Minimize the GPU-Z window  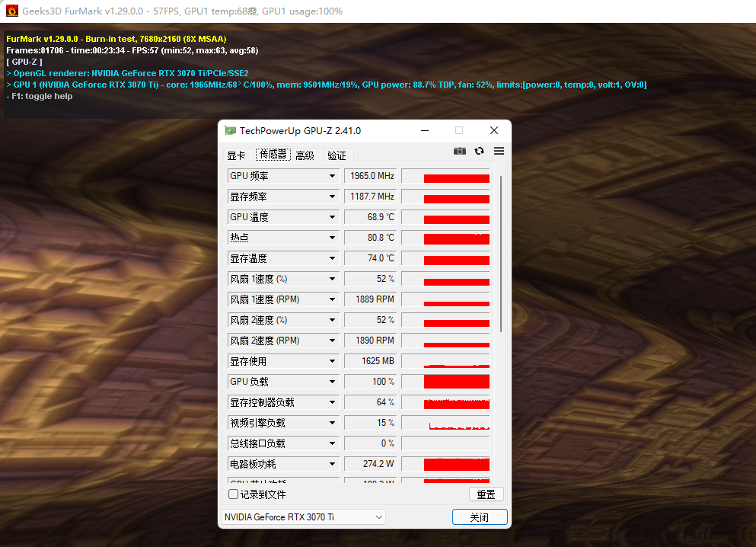[x=425, y=131]
